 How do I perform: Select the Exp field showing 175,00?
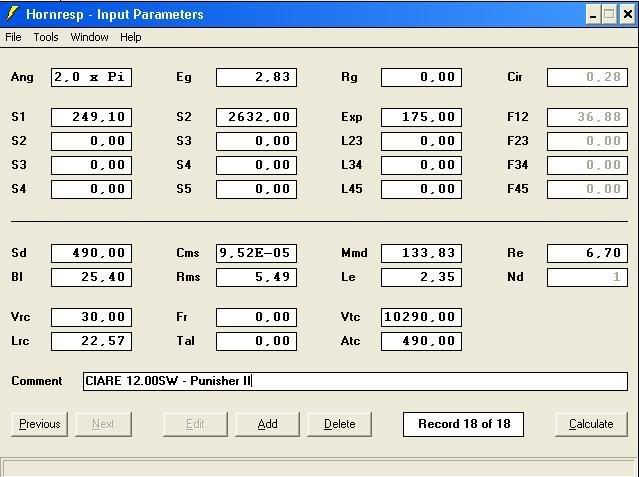421,117
